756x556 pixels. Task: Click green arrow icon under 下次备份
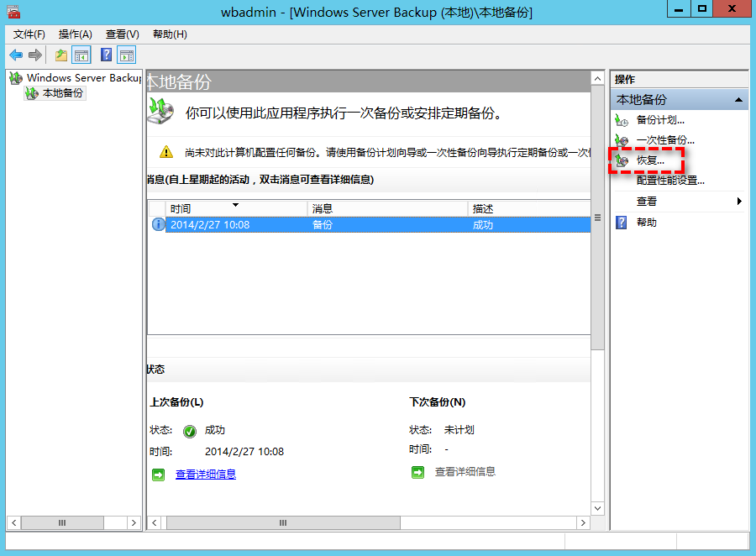[417, 472]
